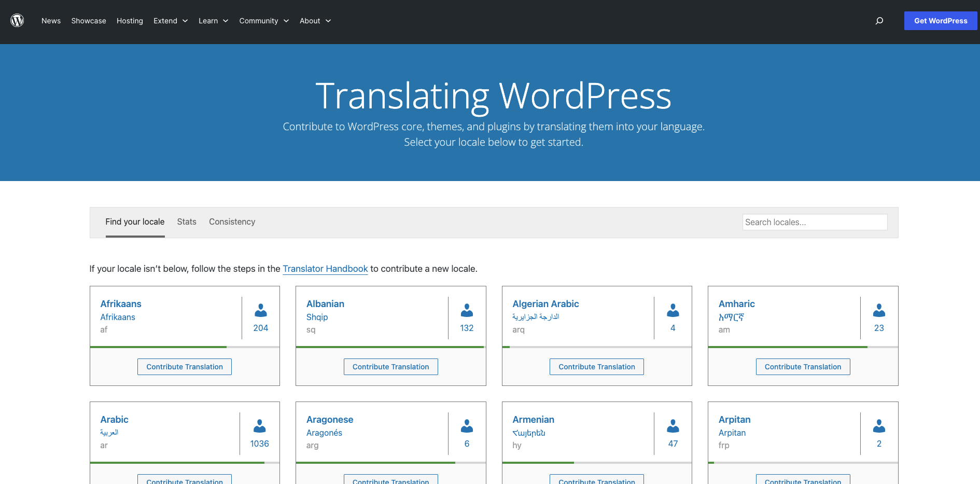This screenshot has height=484, width=980.
Task: Click the Albanian contributors person icon
Action: pyautogui.click(x=467, y=310)
